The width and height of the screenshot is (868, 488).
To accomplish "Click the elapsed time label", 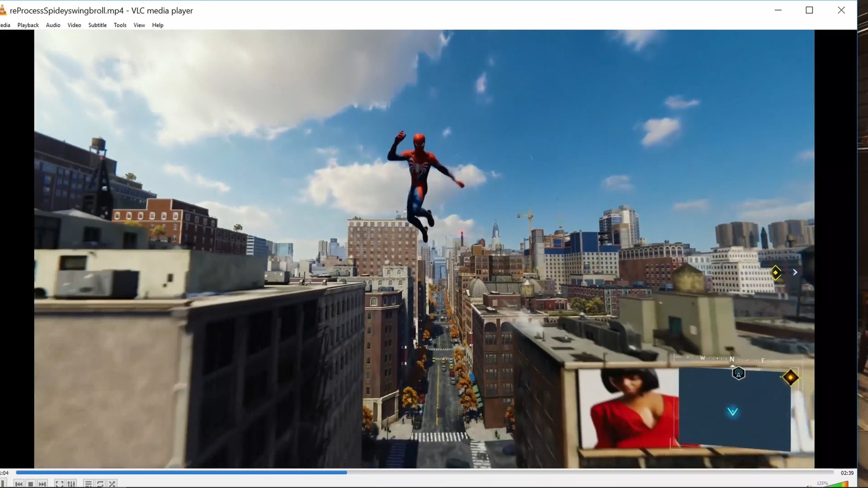I will [4, 473].
